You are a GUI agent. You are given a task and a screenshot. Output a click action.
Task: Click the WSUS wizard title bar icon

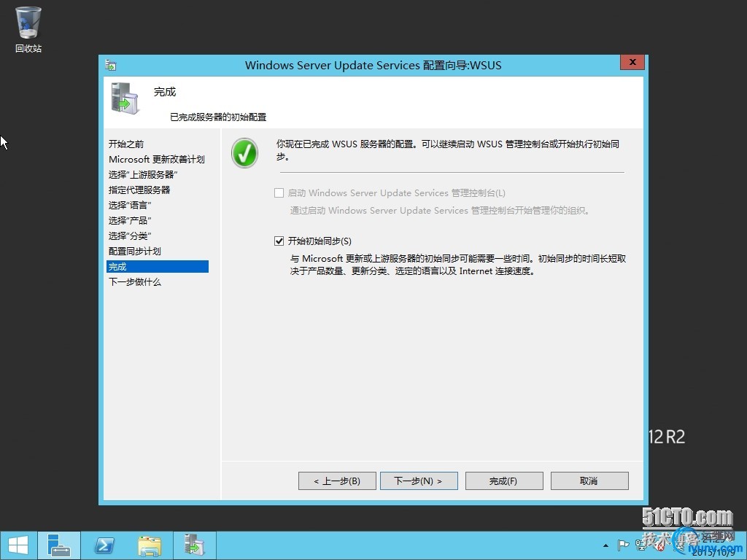[x=111, y=65]
